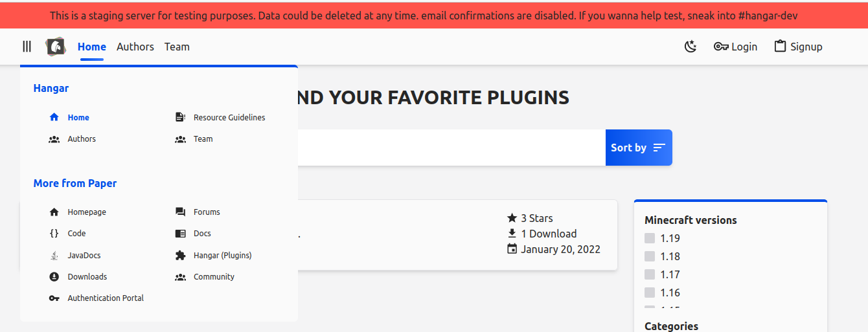Screen dimensions: 868x332
Task: Open JavaDocs via Java cup icon
Action: 54,256
